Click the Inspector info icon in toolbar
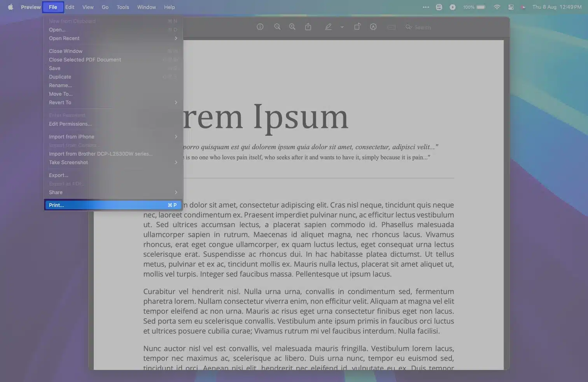Screen dimensions: 588x382 tap(260, 27)
